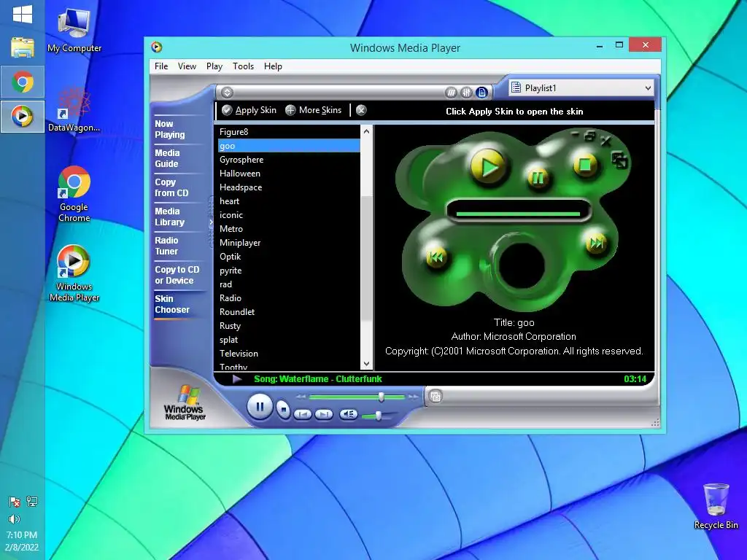Select the rad skin
The width and height of the screenshot is (747, 560).
(289, 284)
